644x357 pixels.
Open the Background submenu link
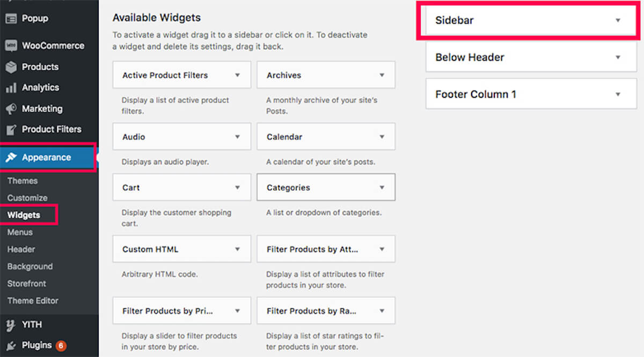point(30,266)
